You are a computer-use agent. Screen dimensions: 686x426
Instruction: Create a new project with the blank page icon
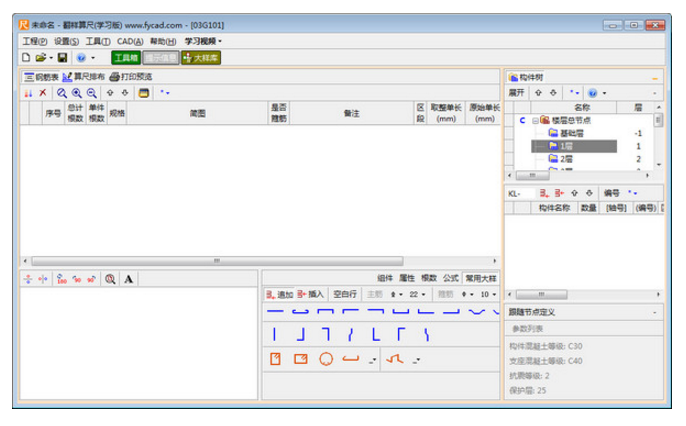point(26,57)
